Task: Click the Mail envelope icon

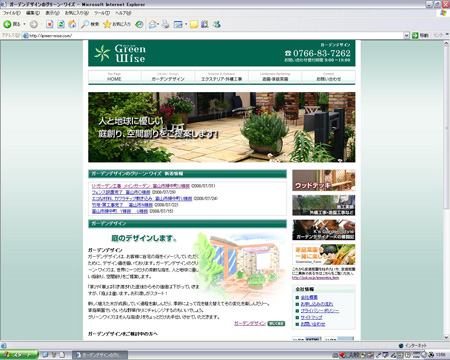Action: pyautogui.click(x=152, y=24)
